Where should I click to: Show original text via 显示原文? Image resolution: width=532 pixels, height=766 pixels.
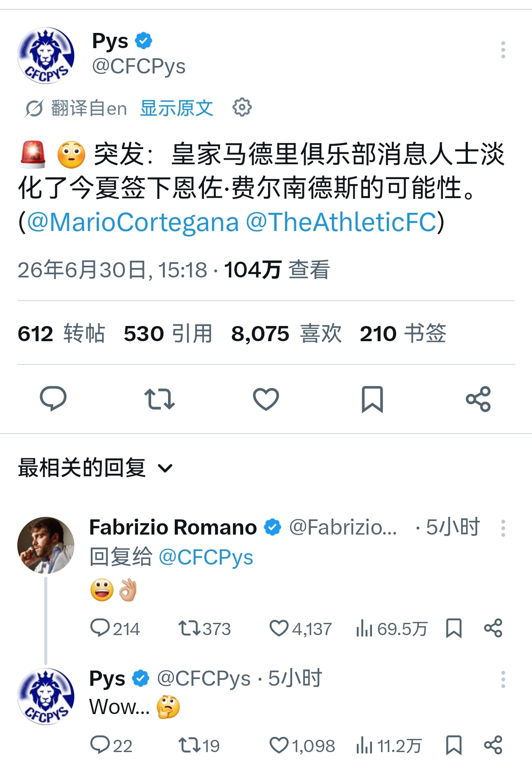(176, 108)
